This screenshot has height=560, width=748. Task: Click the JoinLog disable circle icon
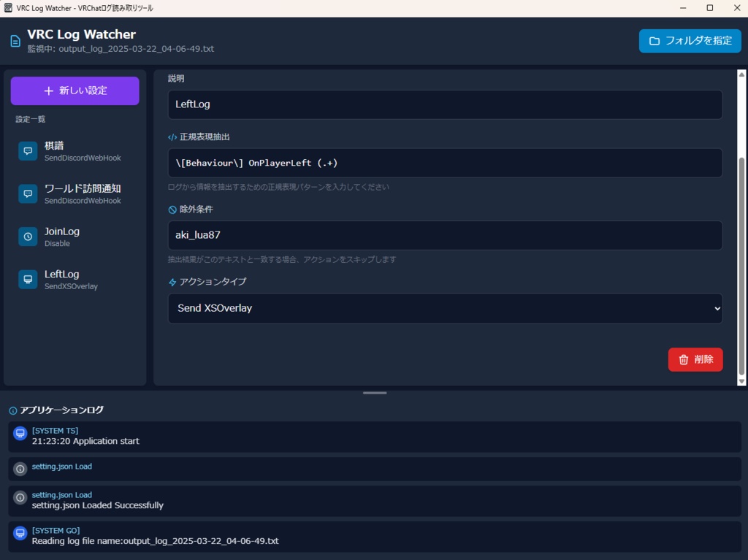coord(28,237)
